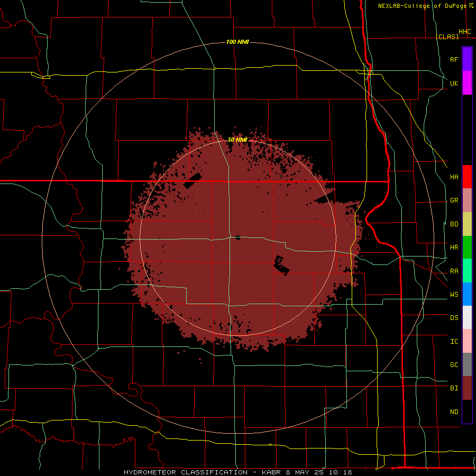Click the brown BI legend swatch

[467, 388]
